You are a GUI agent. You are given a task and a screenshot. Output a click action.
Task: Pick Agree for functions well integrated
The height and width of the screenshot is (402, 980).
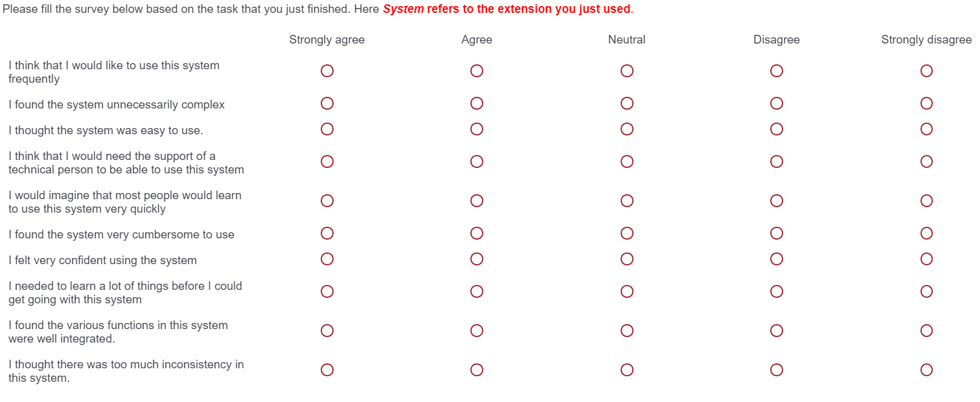[x=477, y=331]
